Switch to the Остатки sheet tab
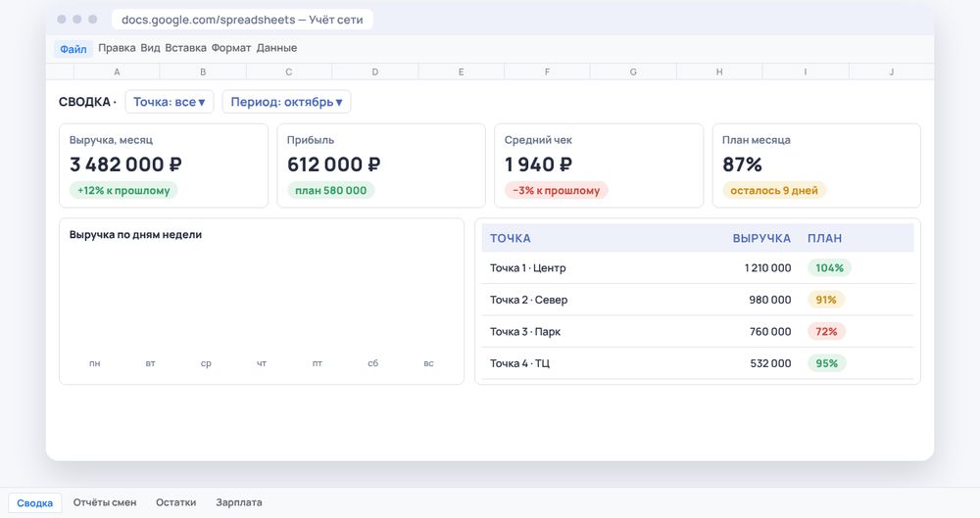 pyautogui.click(x=175, y=502)
